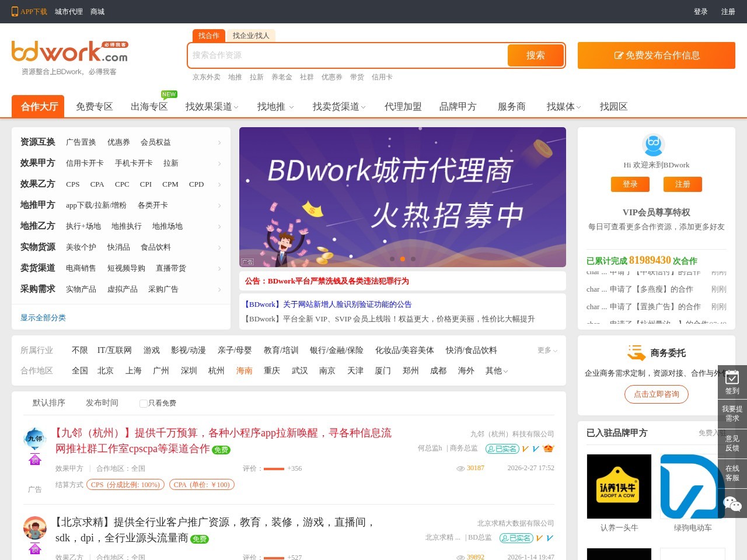This screenshot has height=560, width=747.
Task: Click the eye views icon beside 30187
Action: 460,468
